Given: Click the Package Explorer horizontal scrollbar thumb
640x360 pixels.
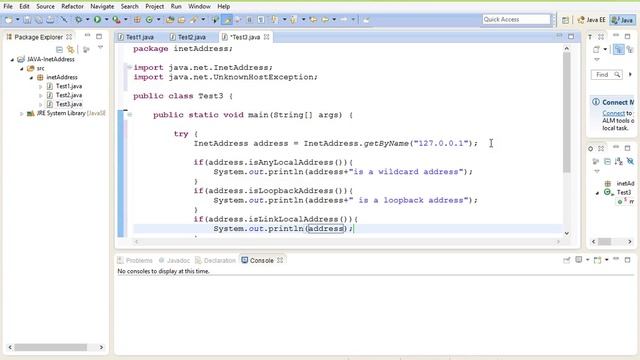Looking at the screenshot, I should point(51,347).
